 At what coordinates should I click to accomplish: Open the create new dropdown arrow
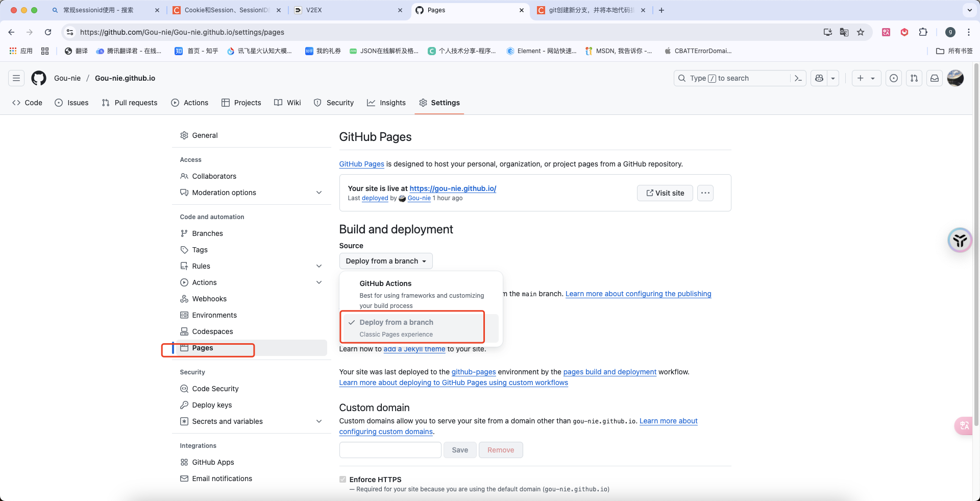tap(873, 78)
